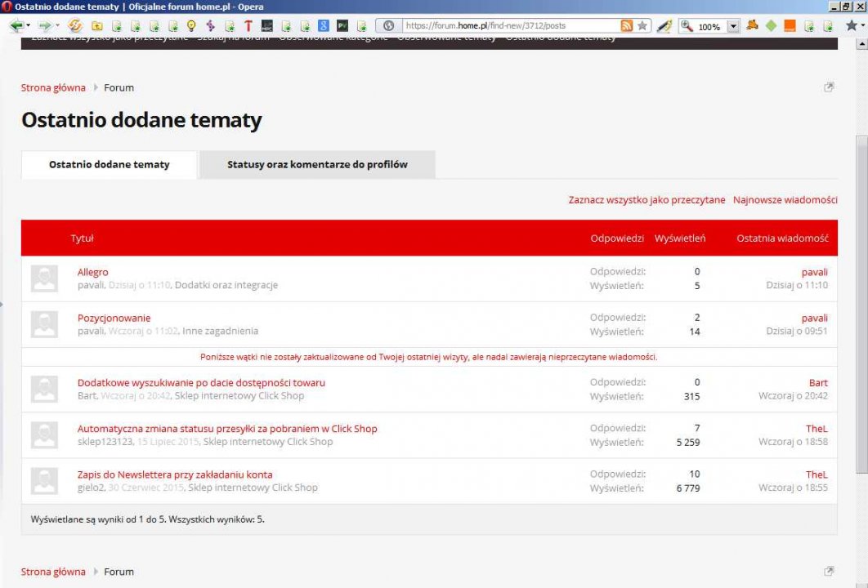
Task: Click last message time "Dzisiaj o 09:51"
Action: (797, 331)
